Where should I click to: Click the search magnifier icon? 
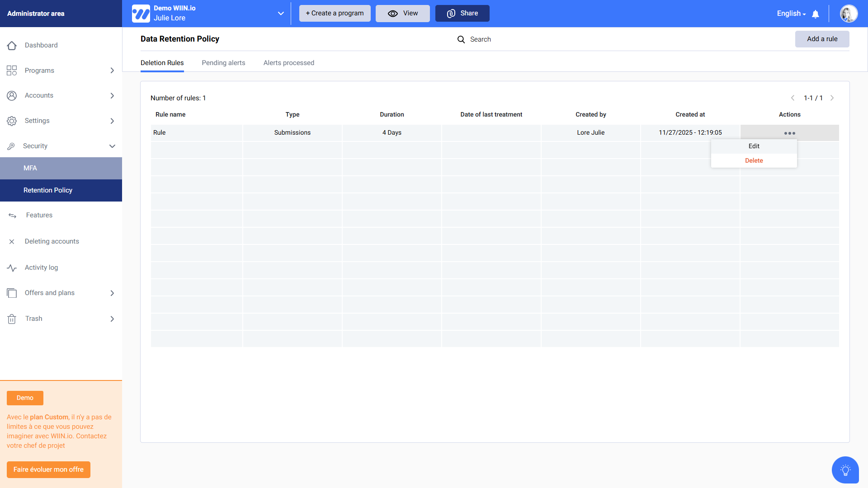pos(461,39)
